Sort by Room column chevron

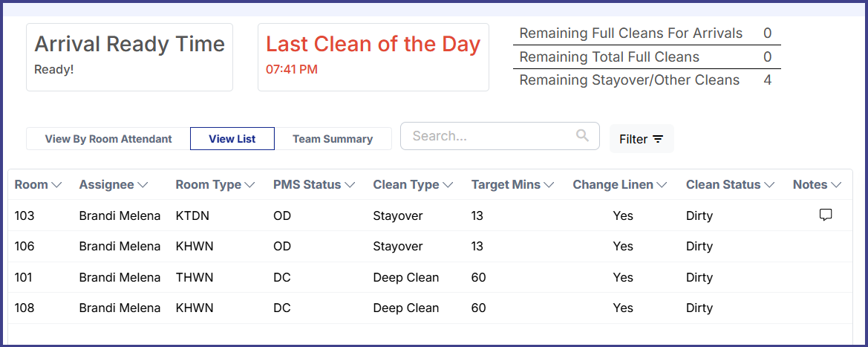(56, 185)
